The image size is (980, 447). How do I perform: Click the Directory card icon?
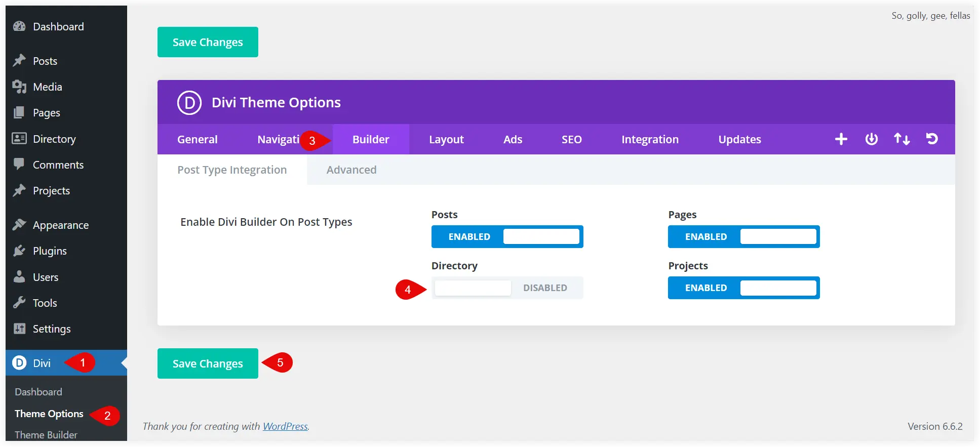[19, 138]
